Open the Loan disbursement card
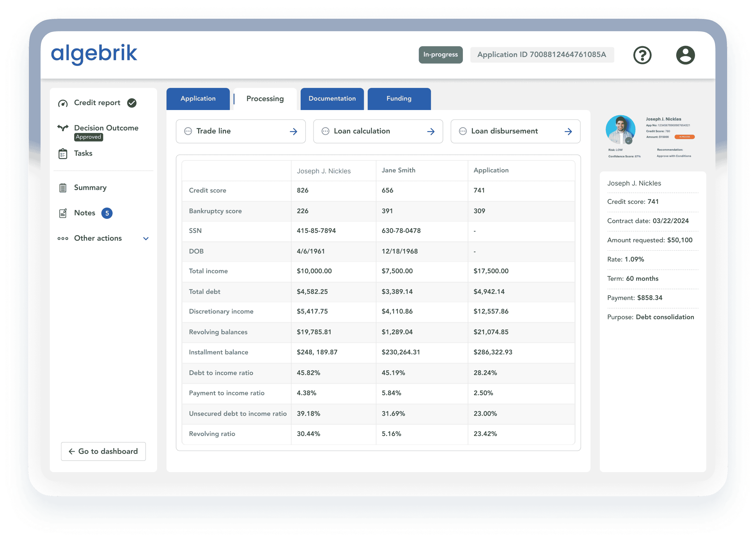 515,131
